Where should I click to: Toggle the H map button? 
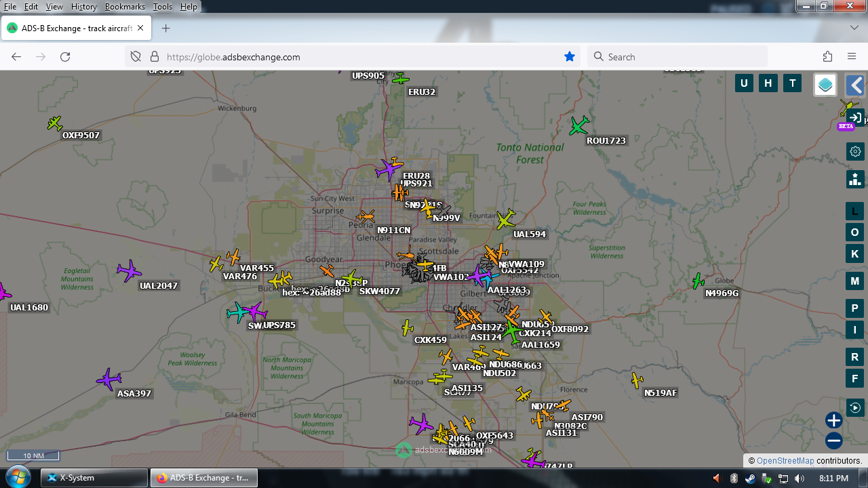click(x=768, y=83)
